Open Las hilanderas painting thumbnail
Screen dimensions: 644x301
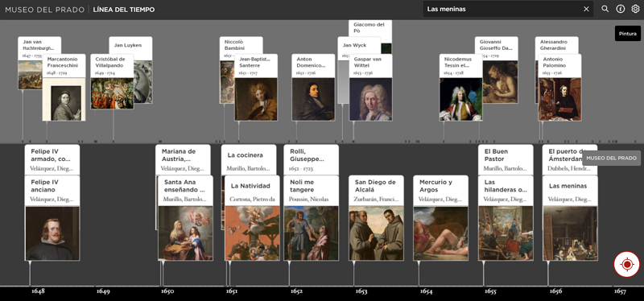pyautogui.click(x=506, y=233)
